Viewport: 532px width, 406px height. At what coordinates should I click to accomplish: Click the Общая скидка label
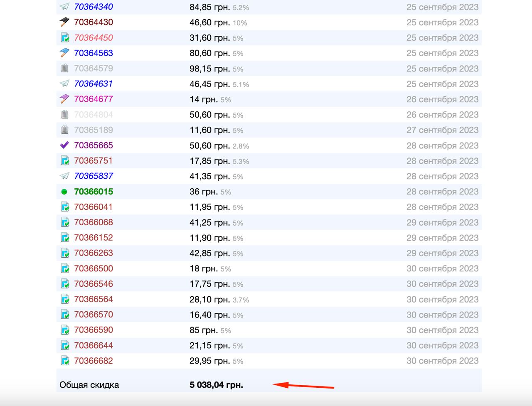tap(89, 385)
